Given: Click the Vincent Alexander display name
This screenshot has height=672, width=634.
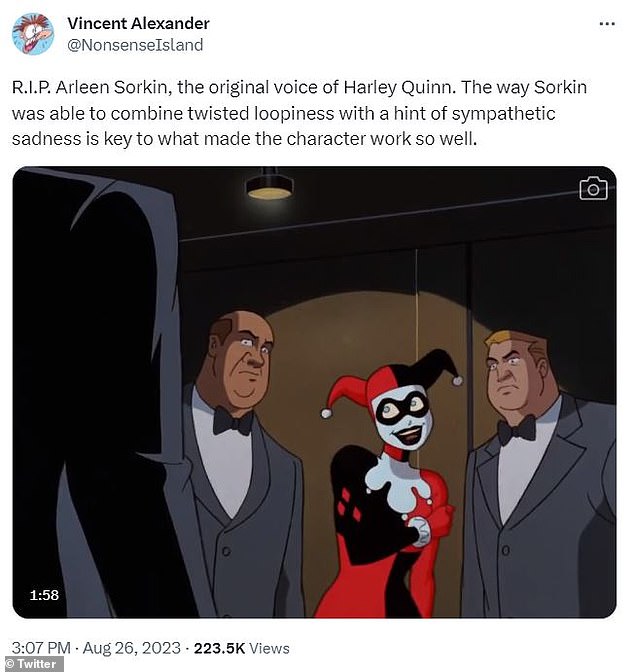Looking at the screenshot, I should (x=138, y=23).
